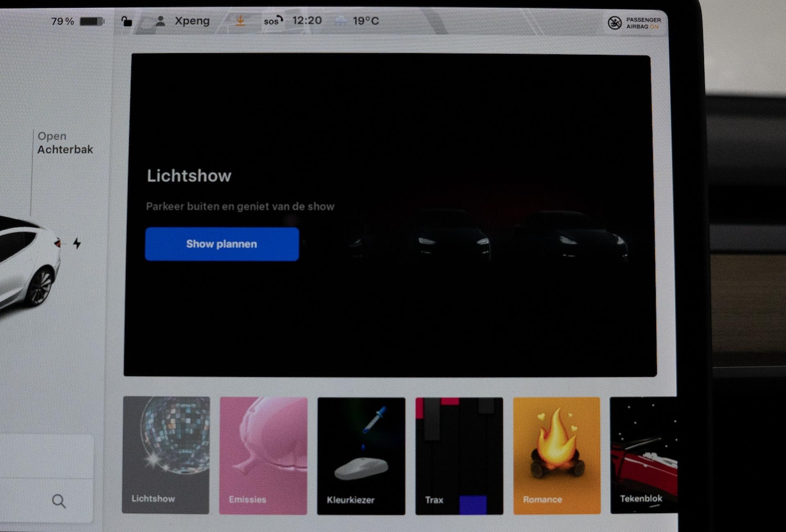
Task: Tap the orange software update download icon
Action: pos(240,21)
